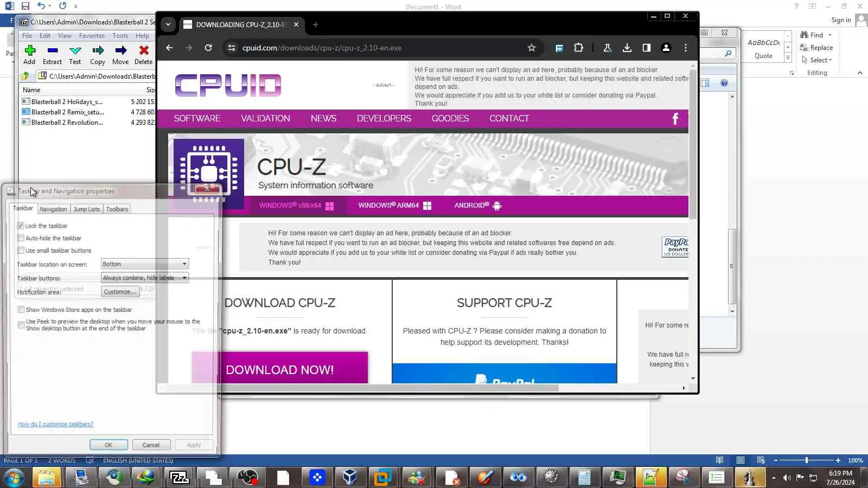Viewport: 868px width, 488px height.
Task: Go back in the Chrome browser
Action: pos(169,48)
